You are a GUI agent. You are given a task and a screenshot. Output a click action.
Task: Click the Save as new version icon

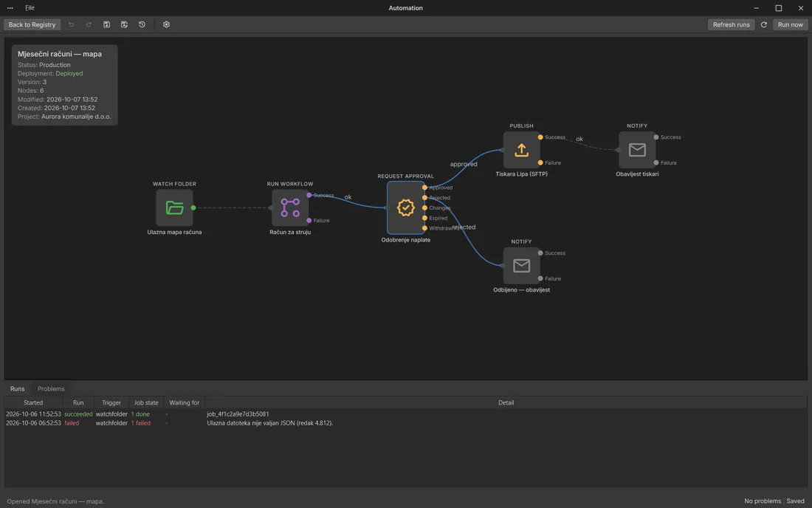(124, 24)
